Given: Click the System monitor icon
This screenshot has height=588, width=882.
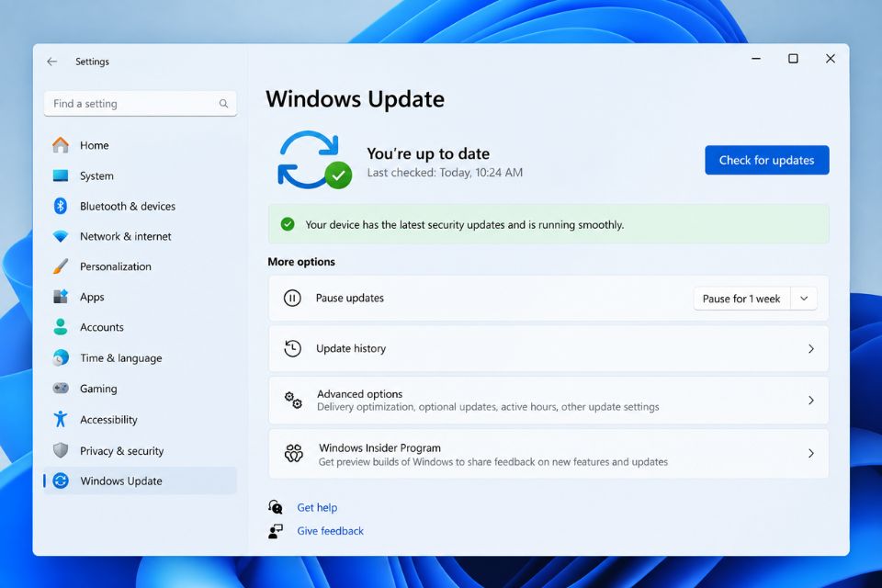Looking at the screenshot, I should [x=61, y=175].
